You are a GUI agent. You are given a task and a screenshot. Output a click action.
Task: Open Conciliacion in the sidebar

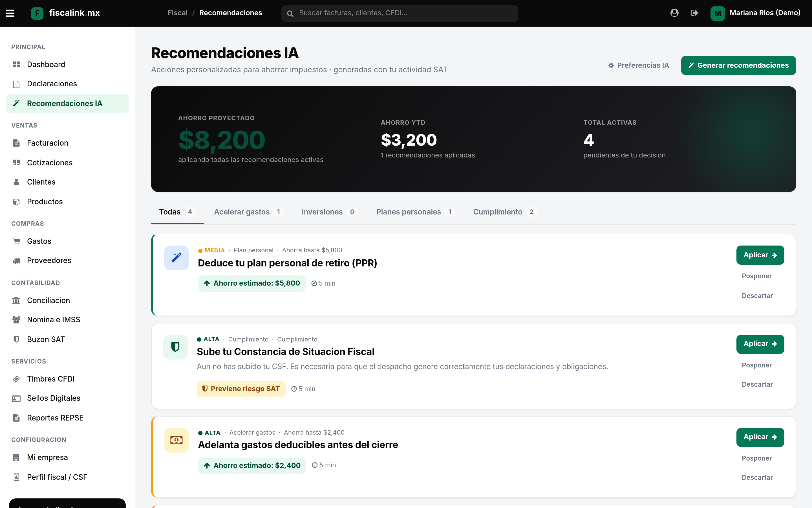[x=67, y=300]
